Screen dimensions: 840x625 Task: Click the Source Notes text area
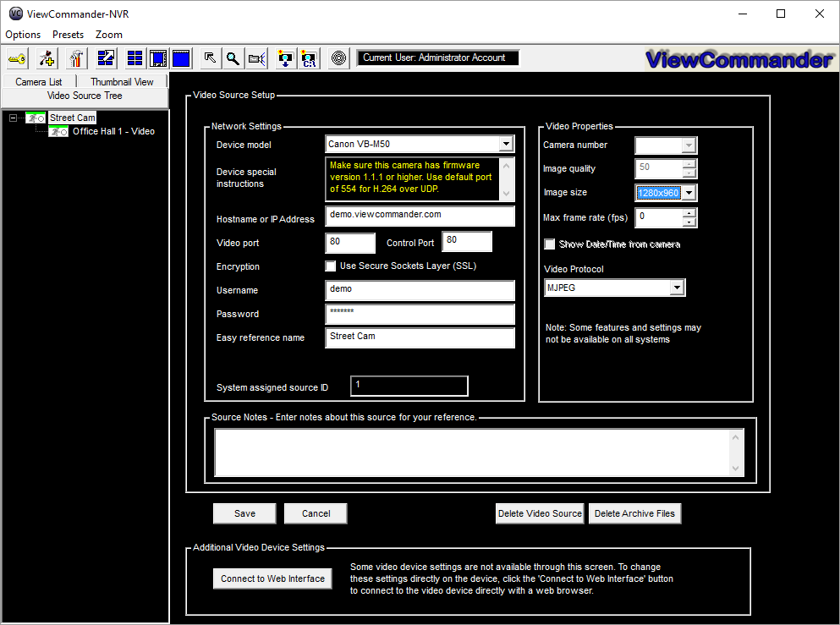point(471,452)
